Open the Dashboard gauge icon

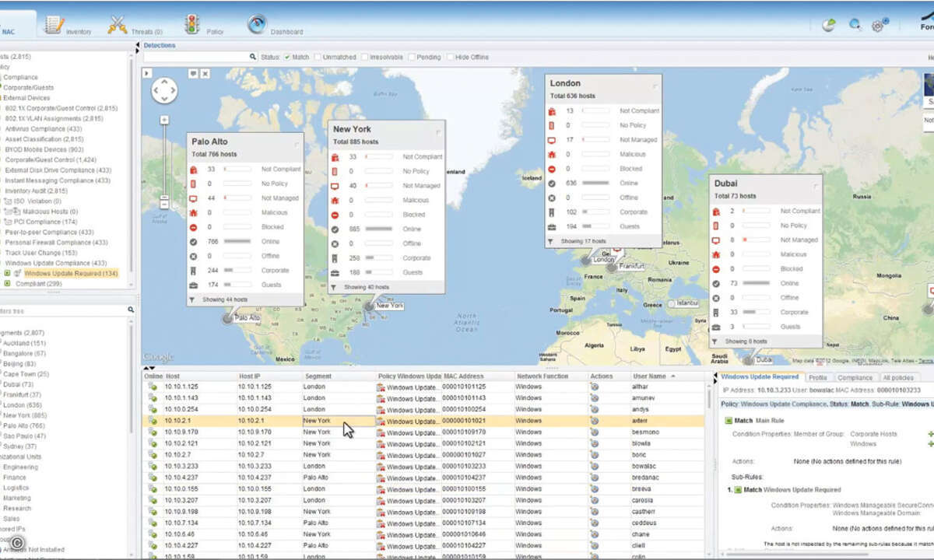[257, 24]
